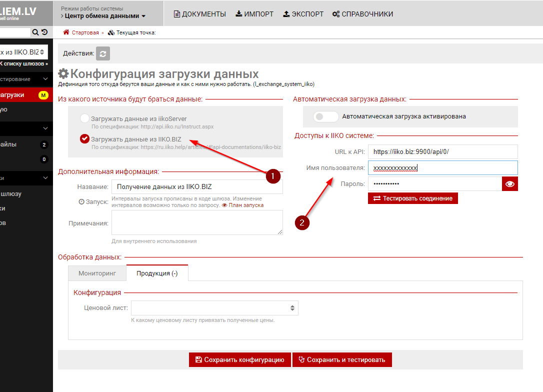The width and height of the screenshot is (543, 392).
Task: Open СПРАВОЧНИКИ menu
Action: tap(362, 14)
